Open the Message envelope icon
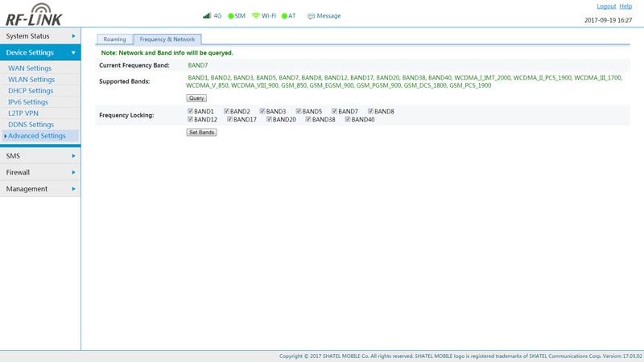The height and width of the screenshot is (362, 644). tap(311, 16)
